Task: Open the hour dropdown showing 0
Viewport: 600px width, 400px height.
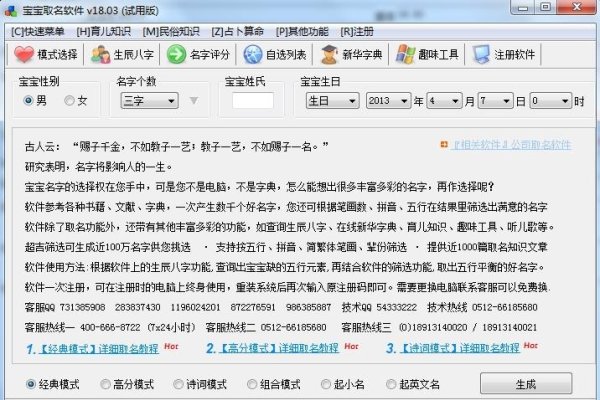Action: pyautogui.click(x=550, y=101)
